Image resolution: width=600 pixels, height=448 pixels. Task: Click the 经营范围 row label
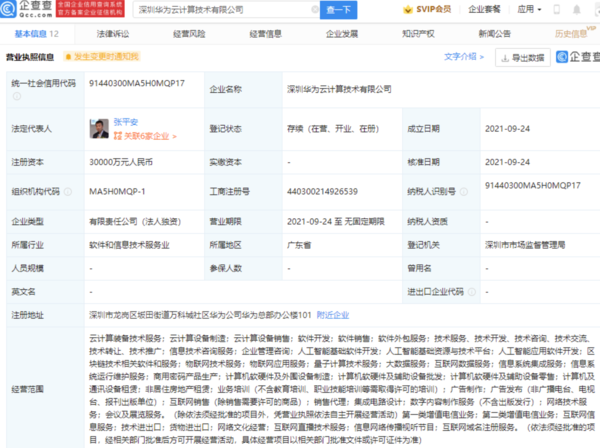pyautogui.click(x=27, y=389)
